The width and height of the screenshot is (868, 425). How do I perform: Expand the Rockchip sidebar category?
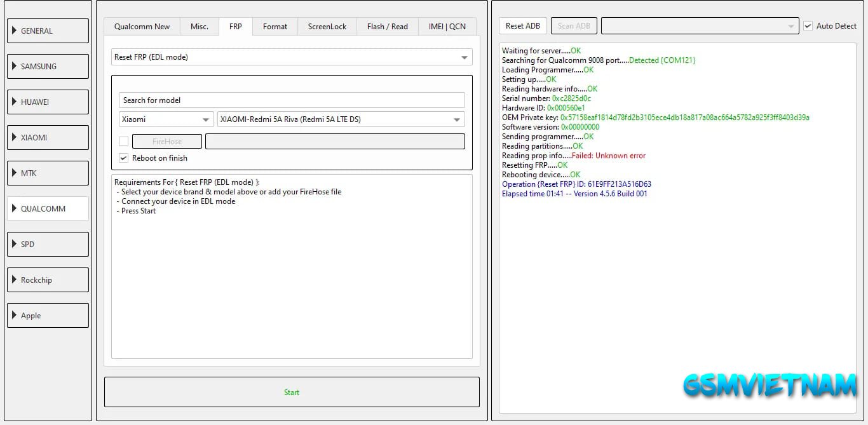tap(48, 280)
